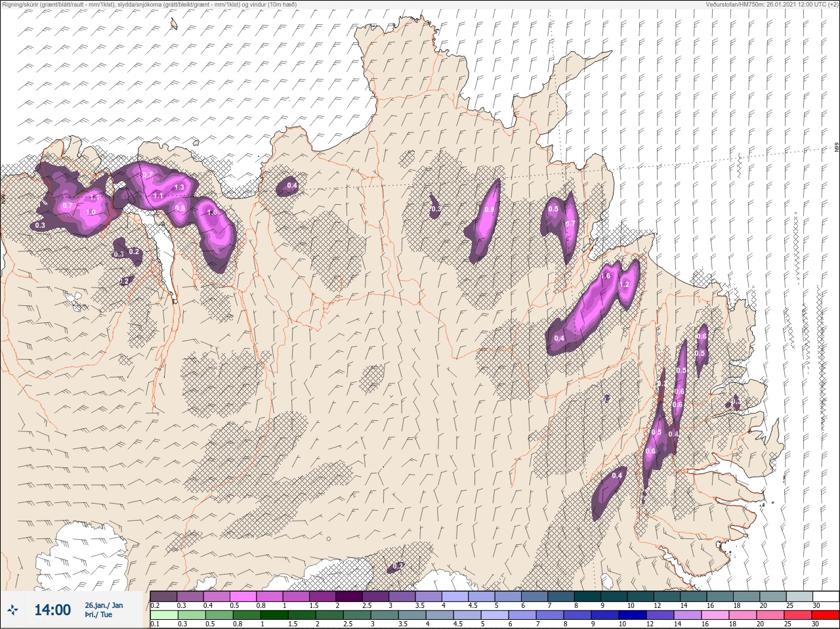Select upper legend pink swatch between 0.5 and 0.8
The image size is (840, 629).
click(243, 596)
